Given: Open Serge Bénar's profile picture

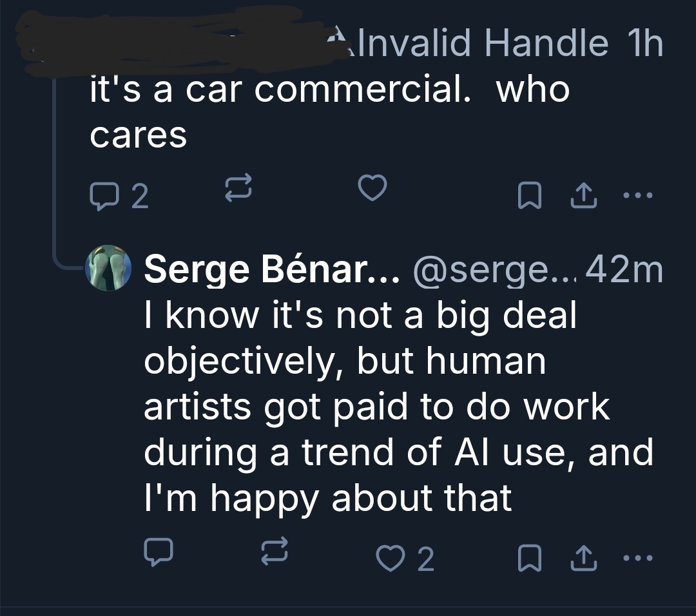Looking at the screenshot, I should [x=110, y=267].
